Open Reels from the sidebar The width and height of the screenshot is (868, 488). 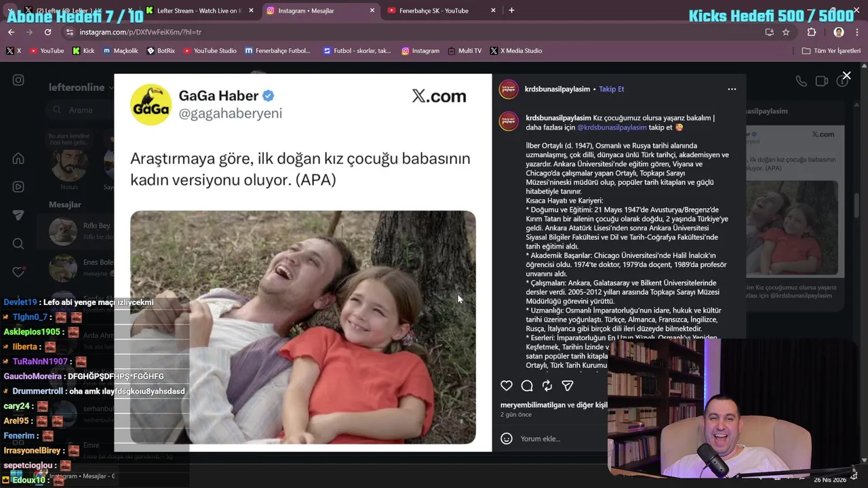pyautogui.click(x=18, y=187)
